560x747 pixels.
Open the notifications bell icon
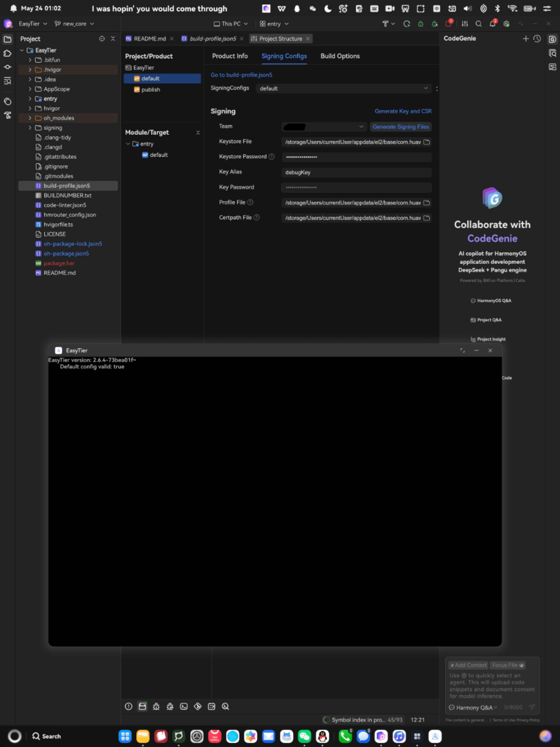[492, 23]
